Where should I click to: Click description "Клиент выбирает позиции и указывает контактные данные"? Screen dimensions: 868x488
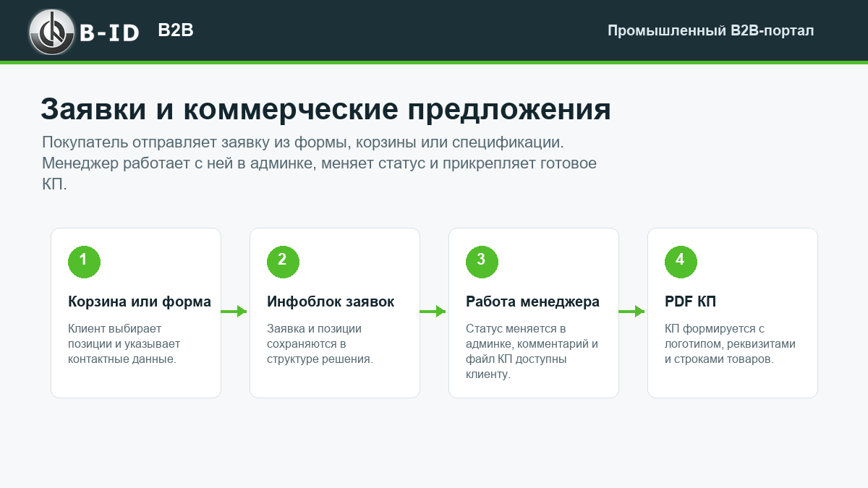124,343
